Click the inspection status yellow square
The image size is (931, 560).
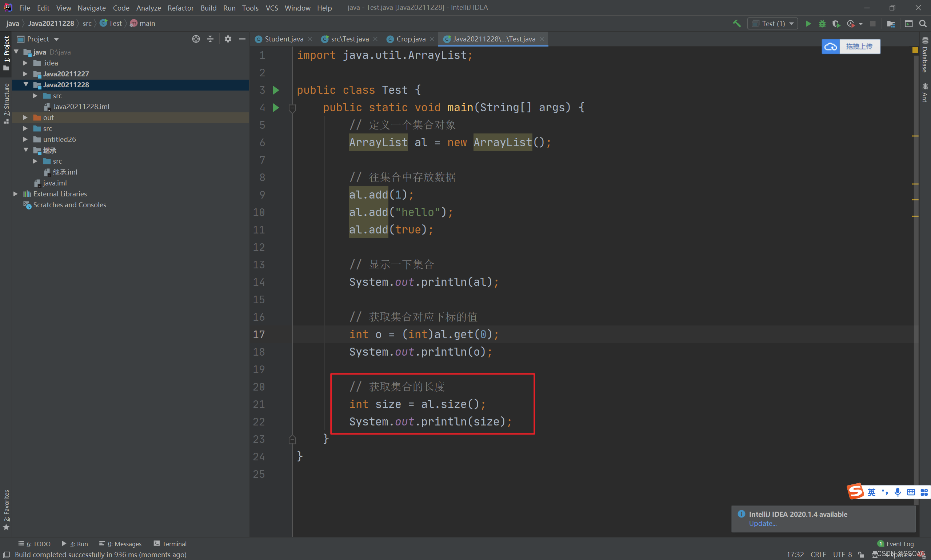[x=915, y=50]
